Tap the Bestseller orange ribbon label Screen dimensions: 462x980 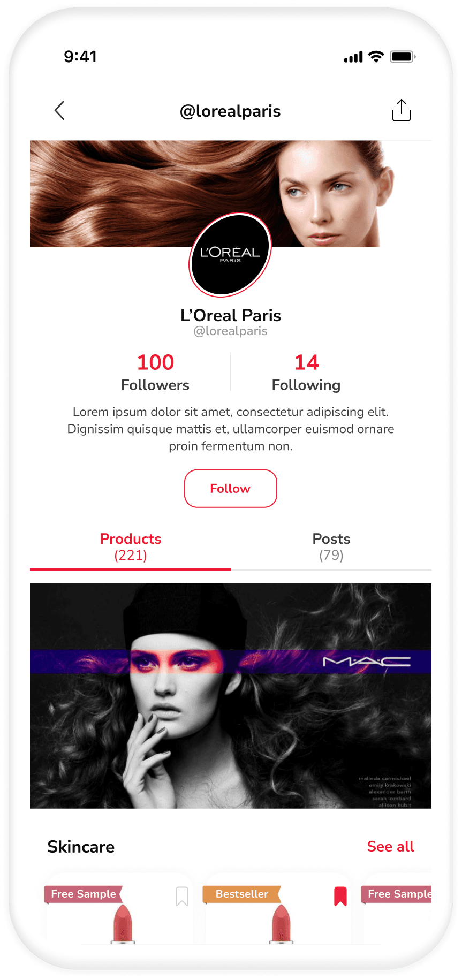point(242,894)
